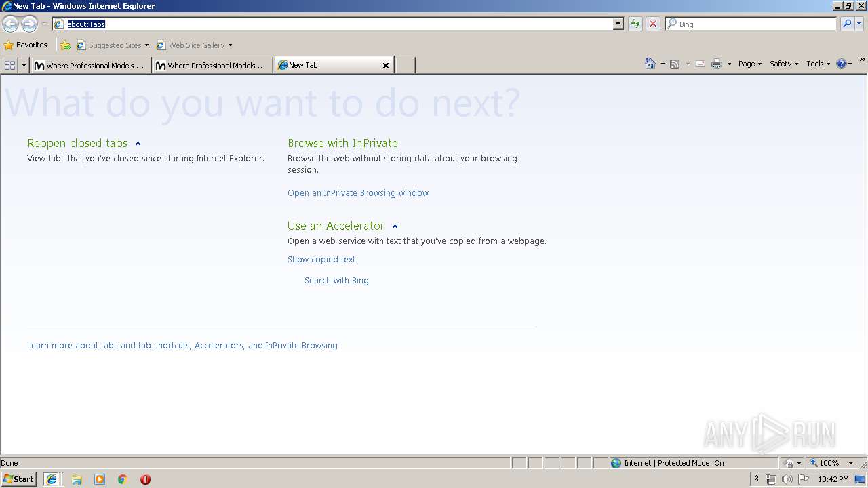Expand the address bar history dropdown
868x488 pixels.
[618, 24]
